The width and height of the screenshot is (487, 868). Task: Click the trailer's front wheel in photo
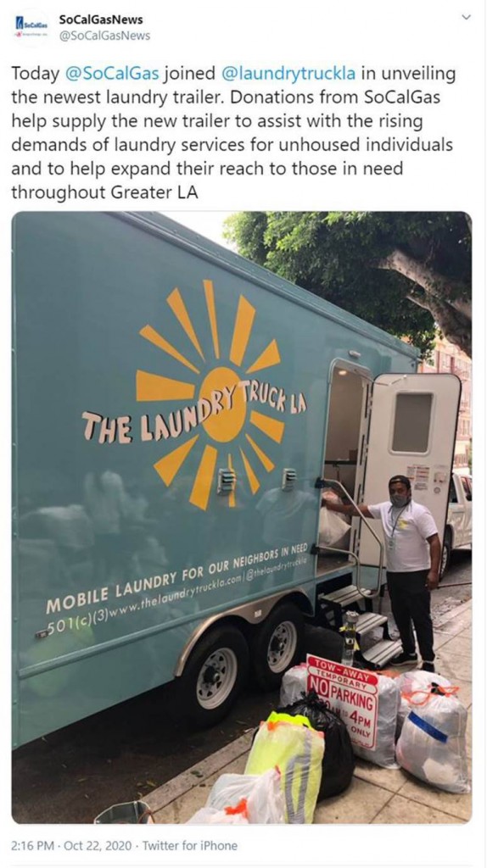[216, 675]
